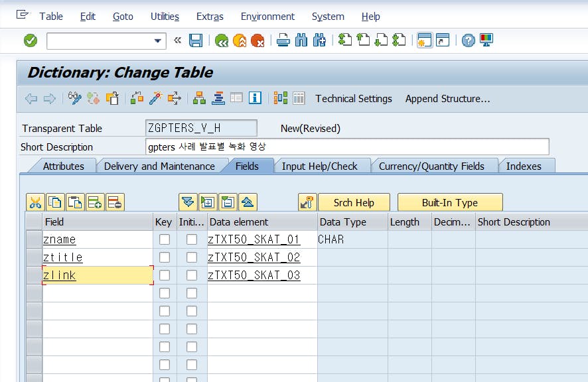Toggle the Key checkbox for zname

coord(164,239)
